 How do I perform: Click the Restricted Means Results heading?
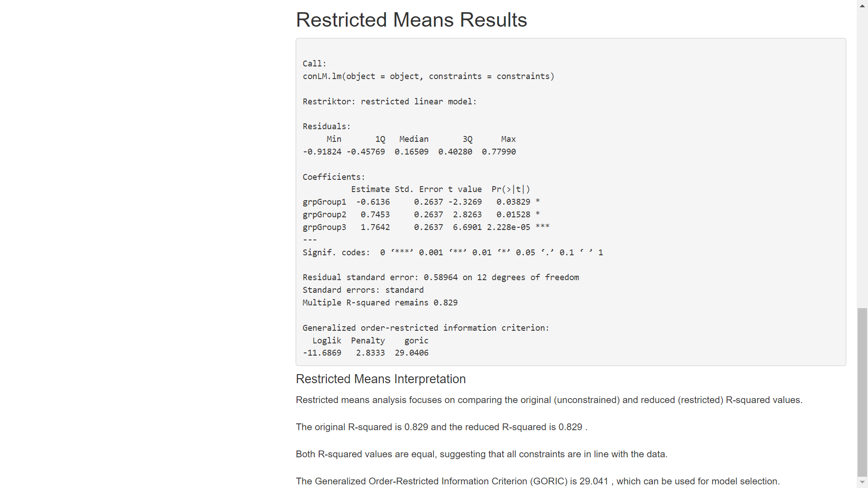pyautogui.click(x=411, y=20)
